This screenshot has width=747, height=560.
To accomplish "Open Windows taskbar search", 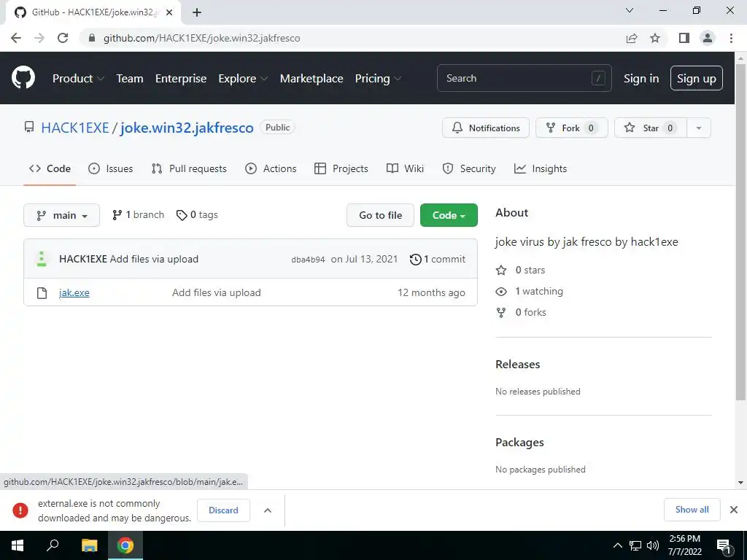I will coord(53,545).
